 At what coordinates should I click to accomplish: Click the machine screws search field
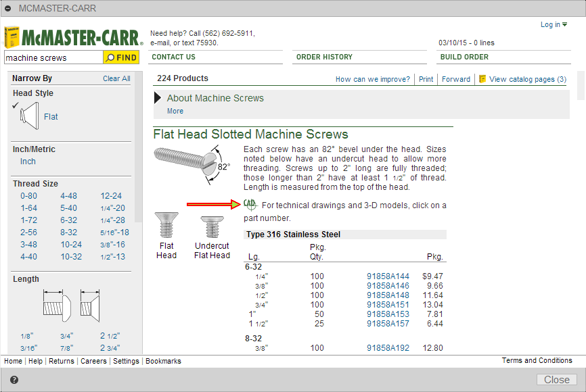pos(53,57)
